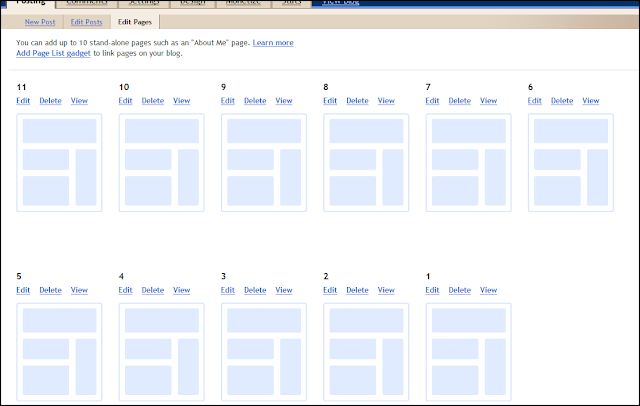Viewport: 640px width, 406px height.
Task: Open the layout thumbnail of page 9
Action: coord(264,162)
